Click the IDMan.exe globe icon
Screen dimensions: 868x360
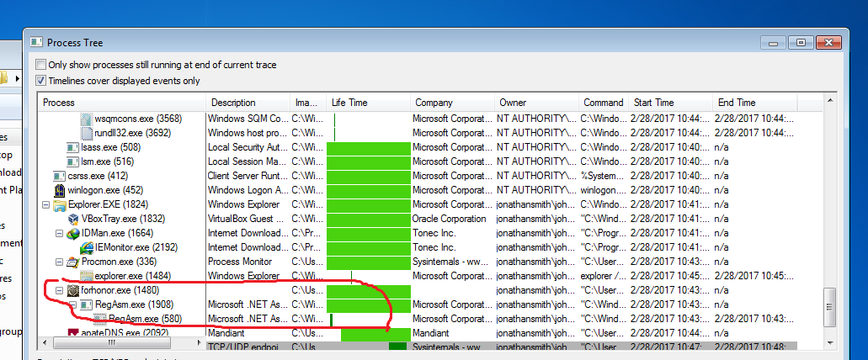[72, 233]
